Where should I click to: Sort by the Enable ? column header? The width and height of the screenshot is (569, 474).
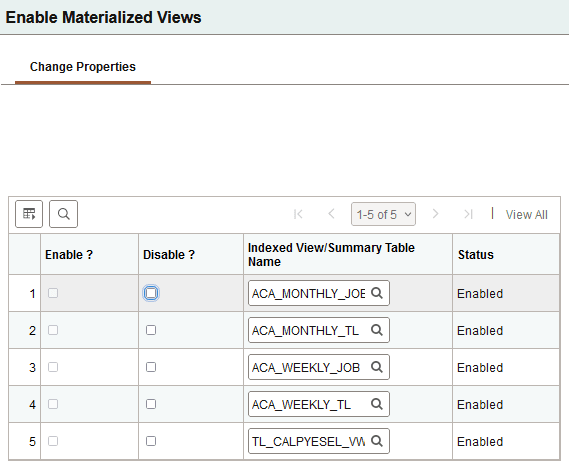(69, 255)
